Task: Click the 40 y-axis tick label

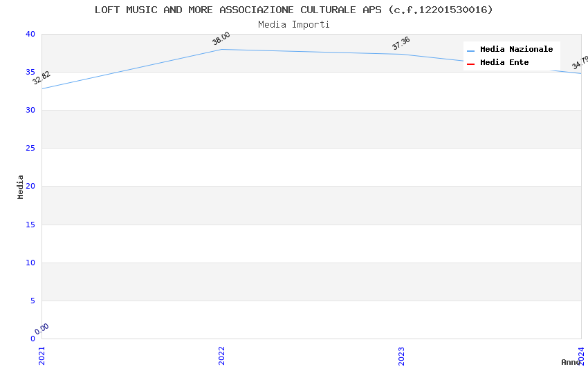Action: point(30,35)
